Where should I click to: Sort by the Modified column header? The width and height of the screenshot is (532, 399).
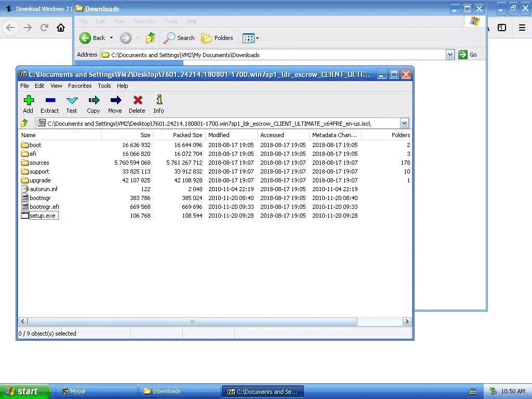[x=231, y=135]
